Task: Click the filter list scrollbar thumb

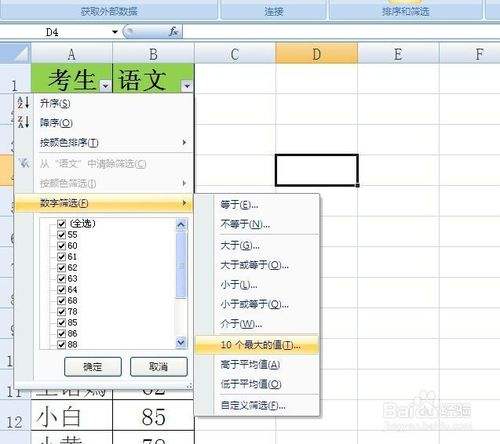Action: [x=181, y=265]
